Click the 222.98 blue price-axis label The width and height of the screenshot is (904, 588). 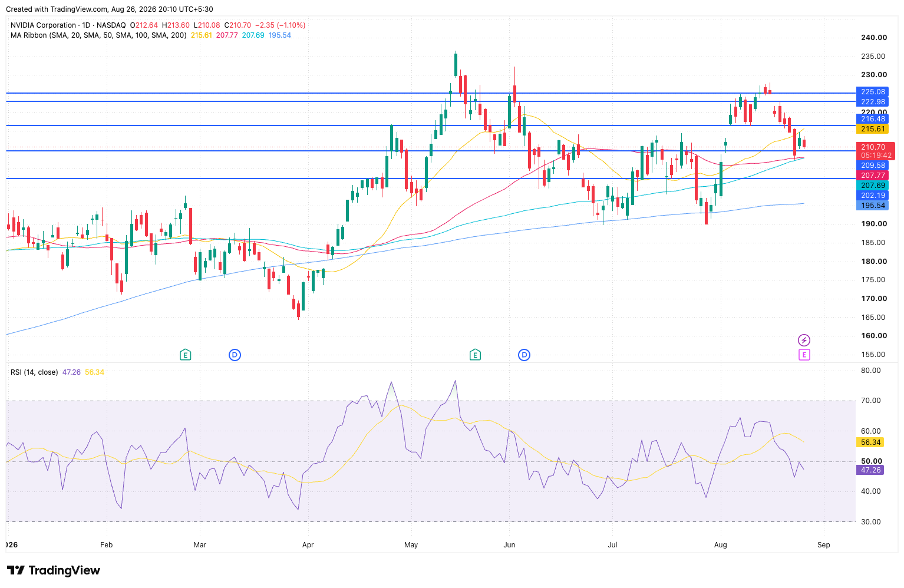[873, 102]
